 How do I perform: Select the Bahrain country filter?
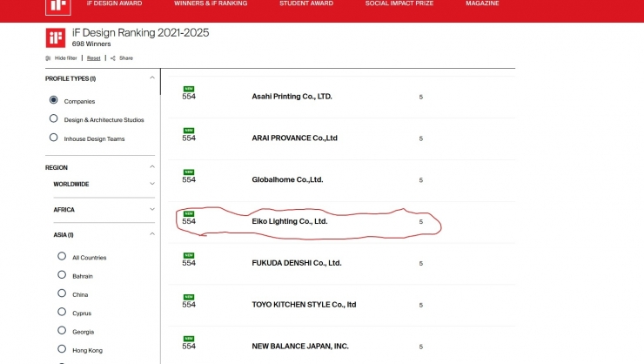coord(62,274)
